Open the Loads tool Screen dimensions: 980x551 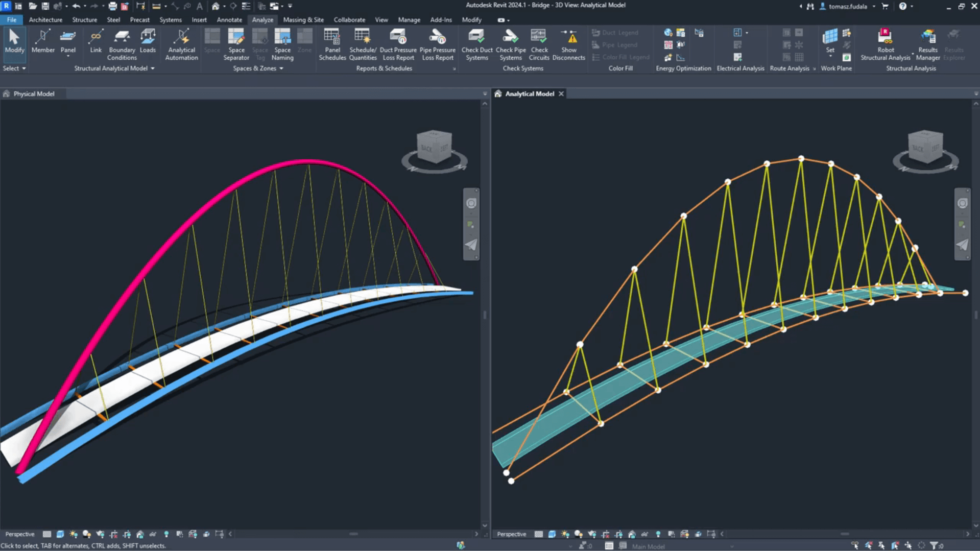(x=148, y=41)
